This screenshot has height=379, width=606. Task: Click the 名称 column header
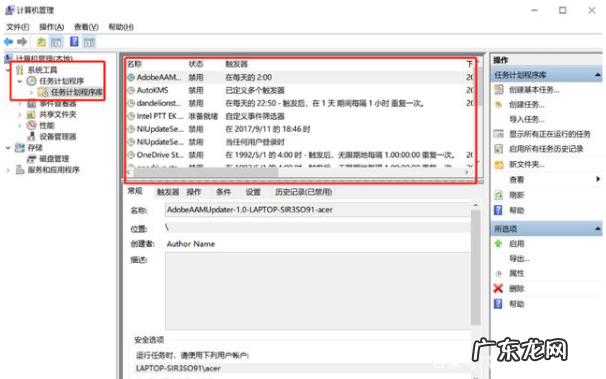click(134, 64)
